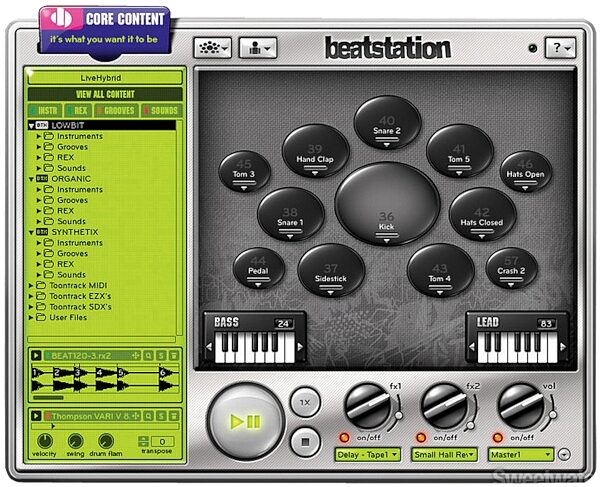This screenshot has height=487, width=600.
Task: Trigger the Tom 5 pad
Action: click(x=459, y=151)
